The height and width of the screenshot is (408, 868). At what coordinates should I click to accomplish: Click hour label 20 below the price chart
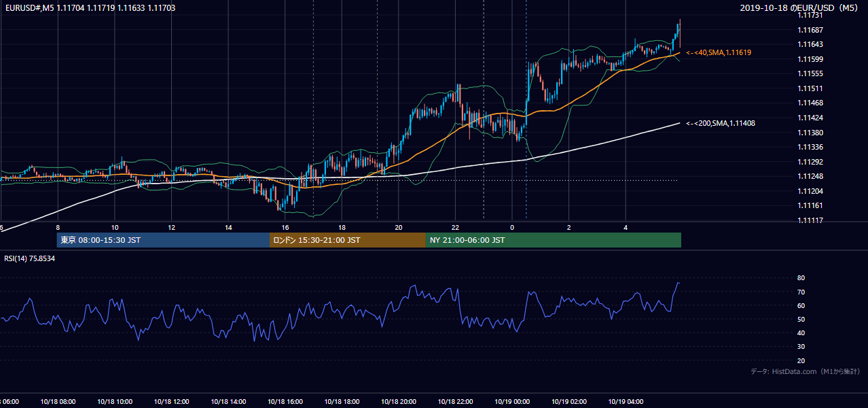(x=399, y=228)
